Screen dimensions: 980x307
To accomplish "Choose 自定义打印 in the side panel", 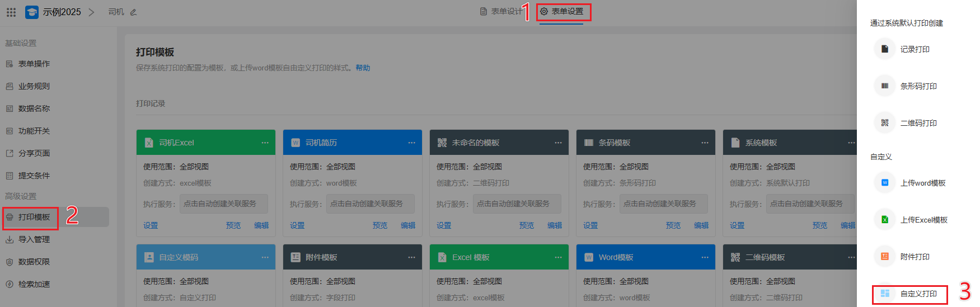I will point(918,294).
